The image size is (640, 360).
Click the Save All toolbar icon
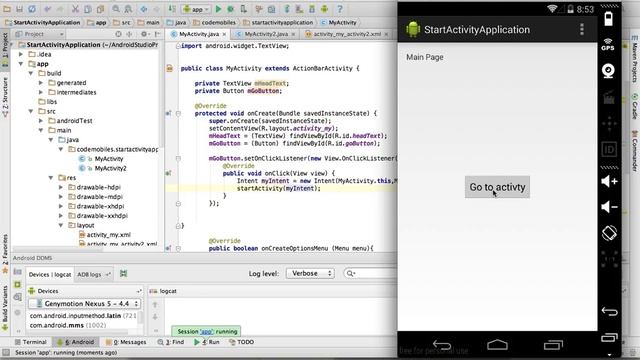(19, 9)
